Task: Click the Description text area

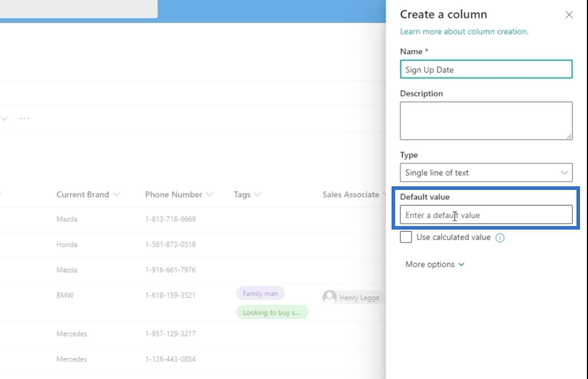Action: (x=486, y=121)
